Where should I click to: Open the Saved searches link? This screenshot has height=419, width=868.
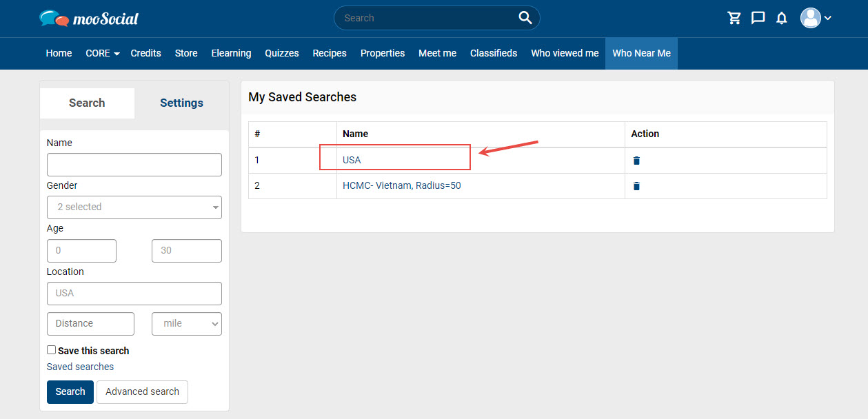click(80, 367)
